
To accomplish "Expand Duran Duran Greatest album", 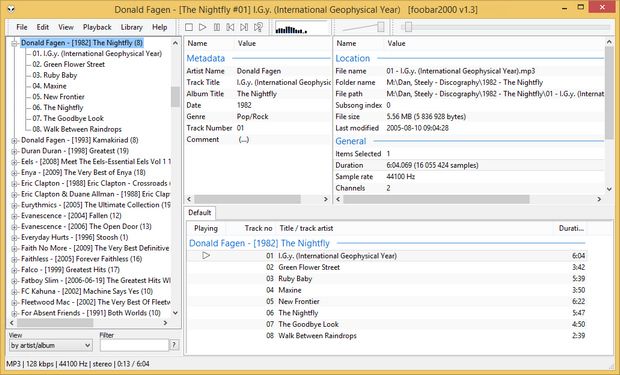I will tap(14, 151).
